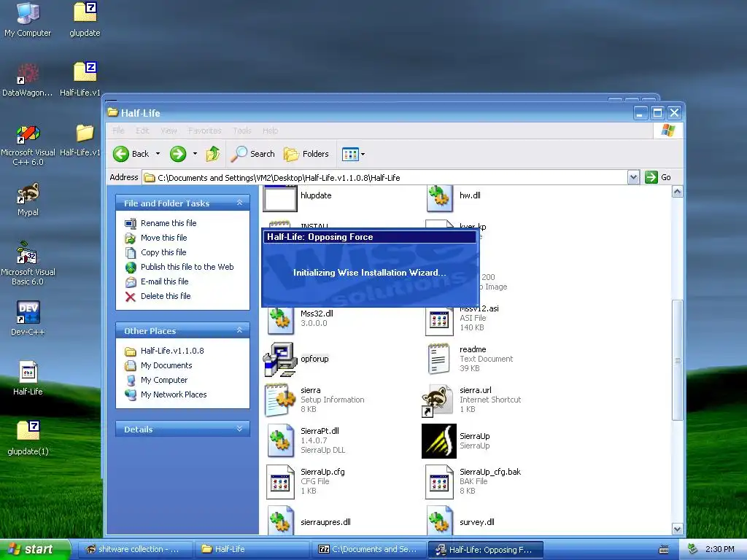This screenshot has height=560, width=747.
Task: Select the opforup installer icon
Action: [280, 359]
